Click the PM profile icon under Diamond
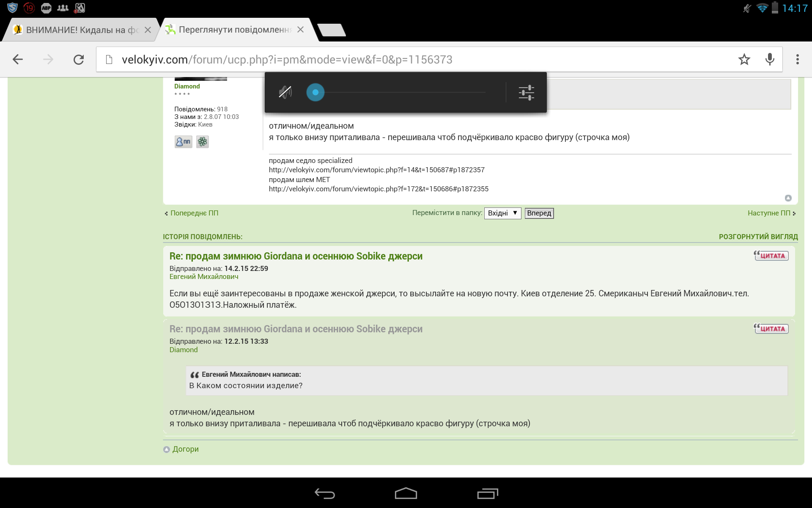The width and height of the screenshot is (812, 508). [x=183, y=141]
